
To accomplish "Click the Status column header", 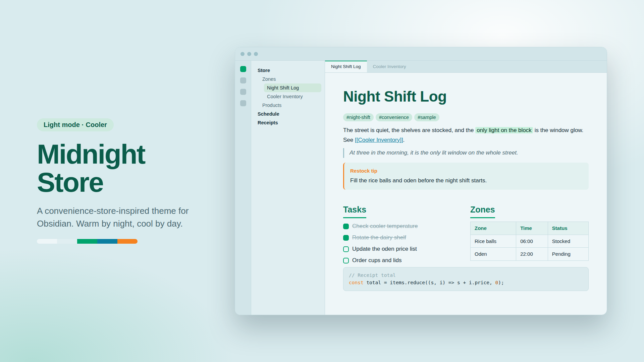I will click(x=568, y=228).
